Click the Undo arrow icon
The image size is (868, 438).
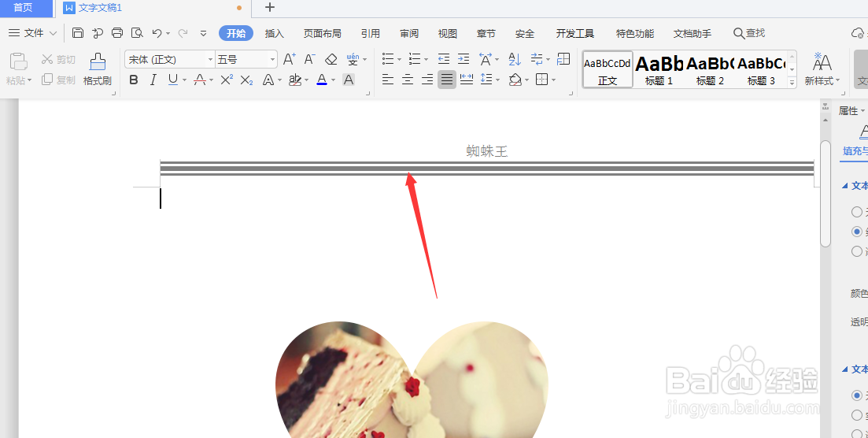[x=157, y=33]
